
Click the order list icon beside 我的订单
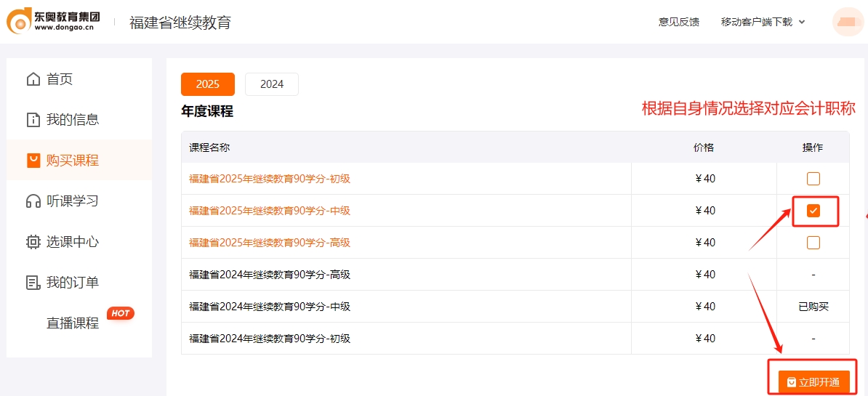[x=33, y=283]
